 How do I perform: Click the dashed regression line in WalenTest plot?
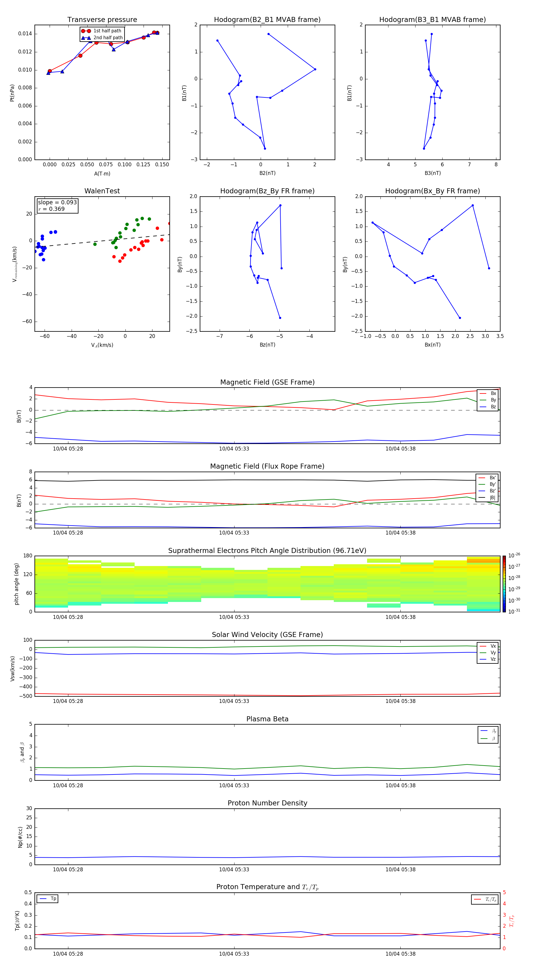click(102, 241)
